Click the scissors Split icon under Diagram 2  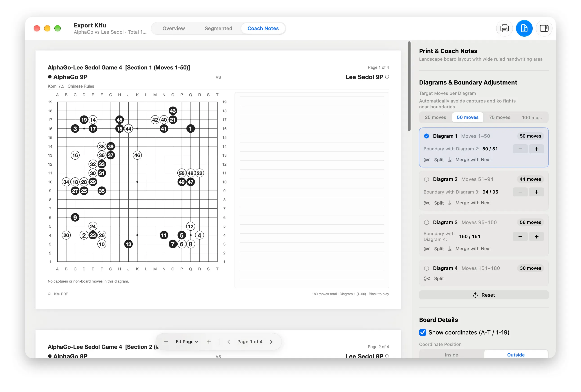click(x=427, y=203)
